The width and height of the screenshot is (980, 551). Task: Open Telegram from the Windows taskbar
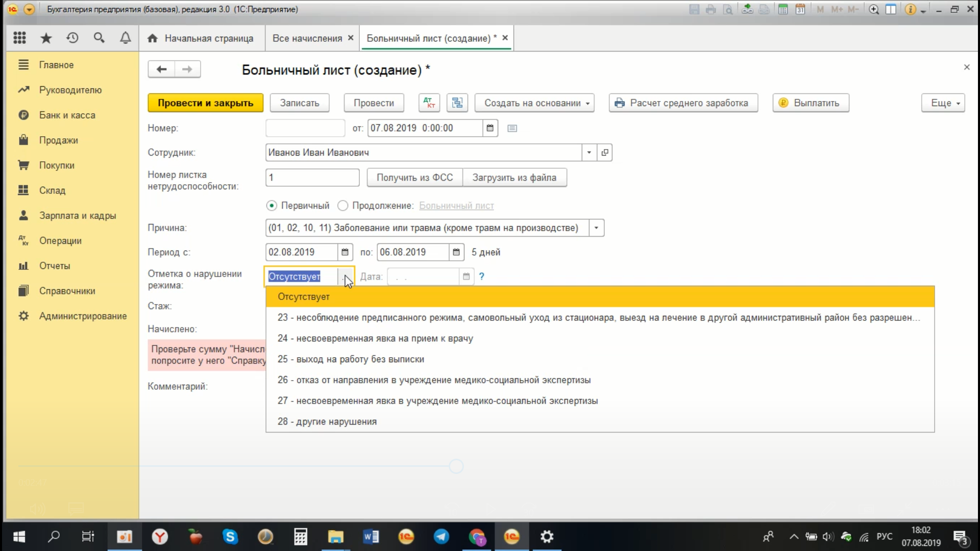click(x=442, y=537)
